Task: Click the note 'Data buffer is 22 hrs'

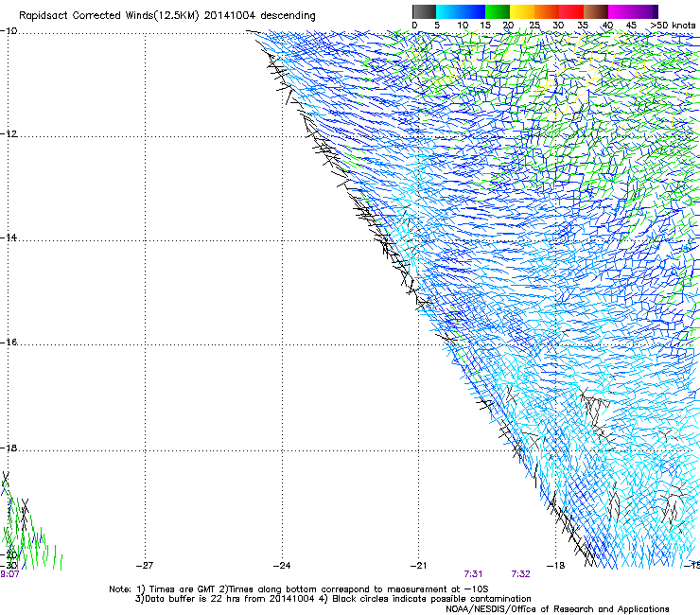Action: [x=193, y=599]
